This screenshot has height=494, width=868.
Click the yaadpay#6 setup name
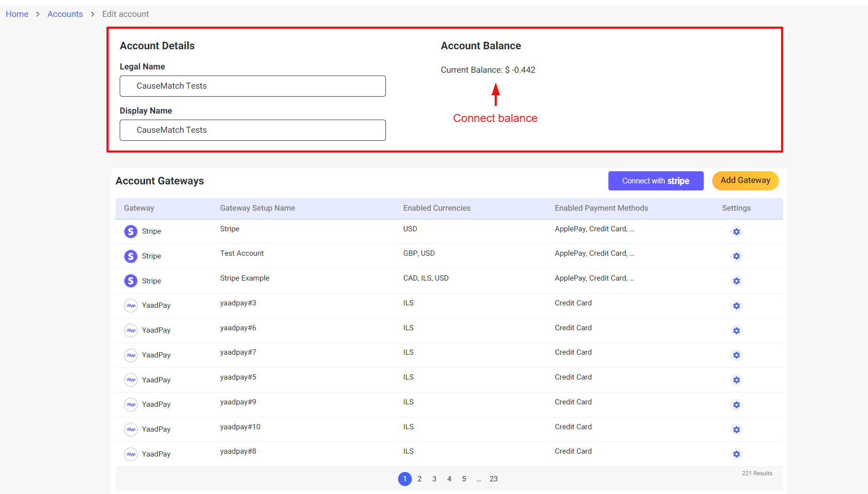(238, 328)
